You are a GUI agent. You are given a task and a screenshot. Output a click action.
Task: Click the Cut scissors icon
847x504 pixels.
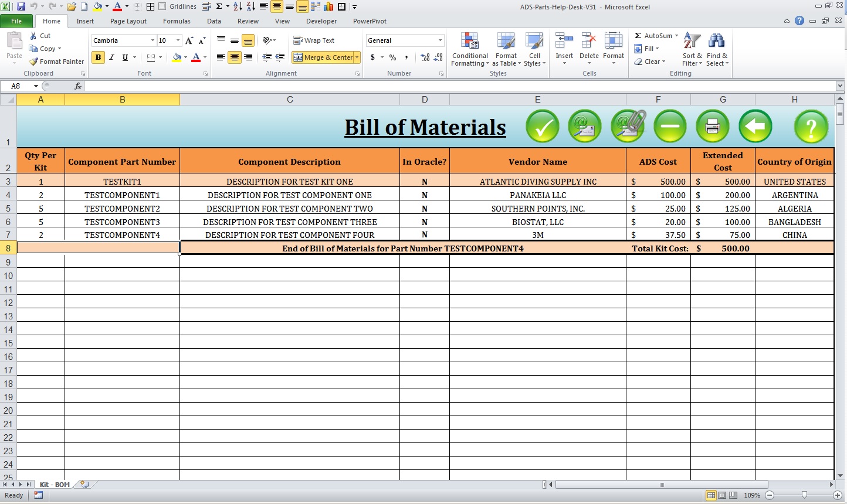33,36
